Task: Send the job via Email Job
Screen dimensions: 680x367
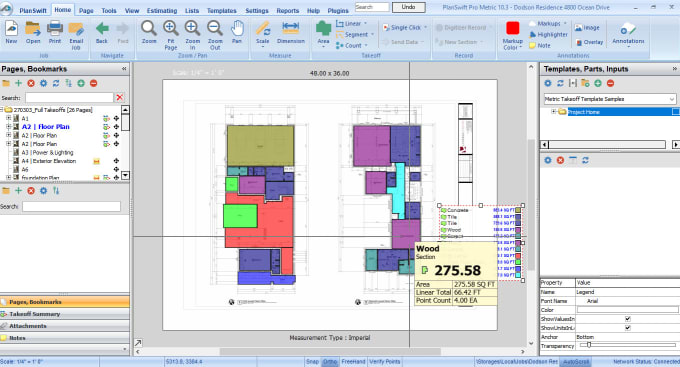Action: (76, 36)
